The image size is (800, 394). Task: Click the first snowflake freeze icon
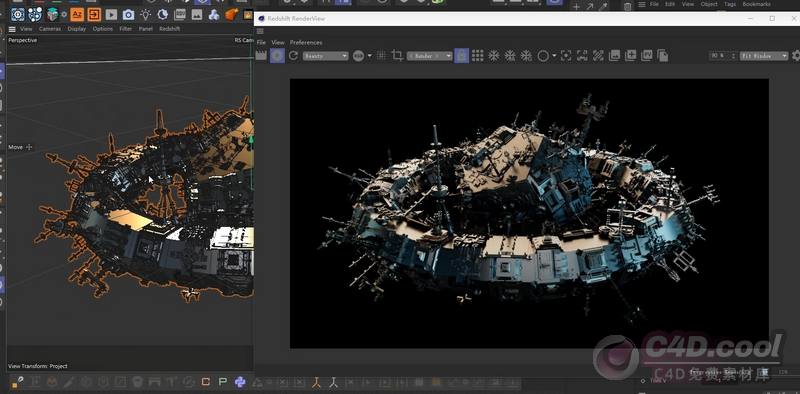[x=493, y=56]
